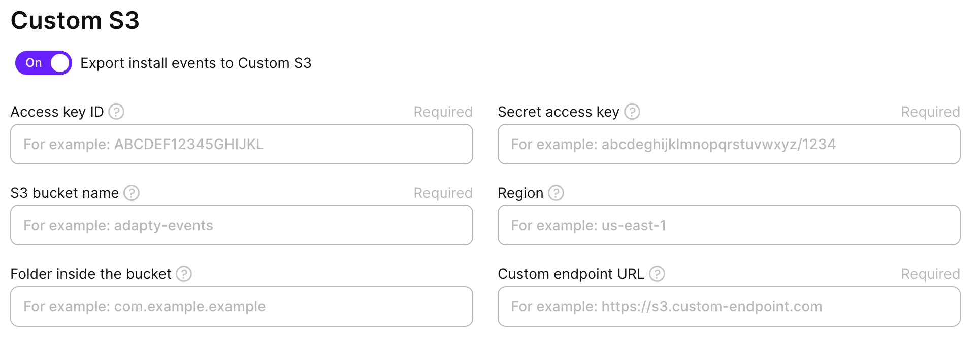The image size is (980, 353).
Task: Click the Required label for Secret access key
Action: click(930, 112)
